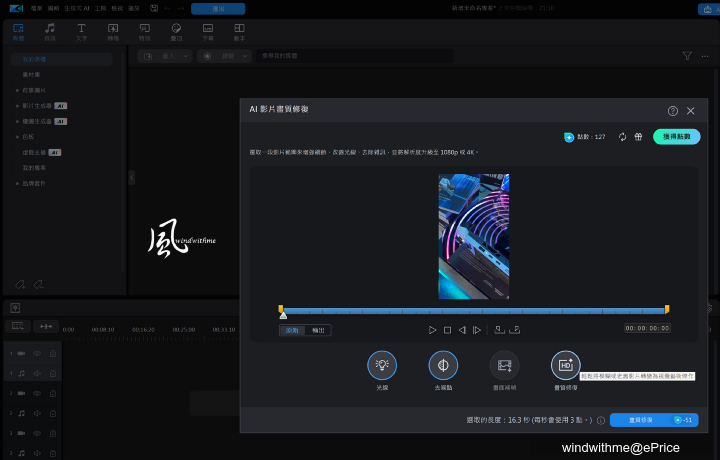Click the white playhead marker on trim bar
Viewport: 720px width, 460px height.
click(283, 315)
